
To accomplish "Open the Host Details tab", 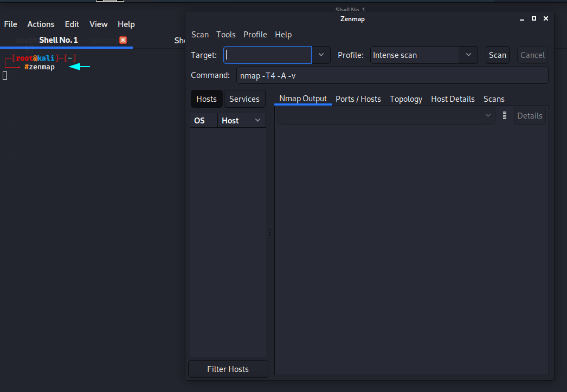I will [x=453, y=99].
